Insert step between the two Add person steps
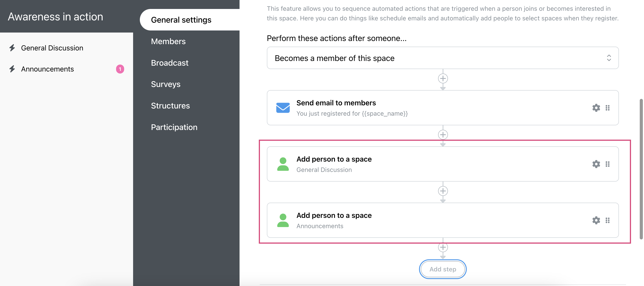Viewport: 644px width, 286px height. click(443, 191)
